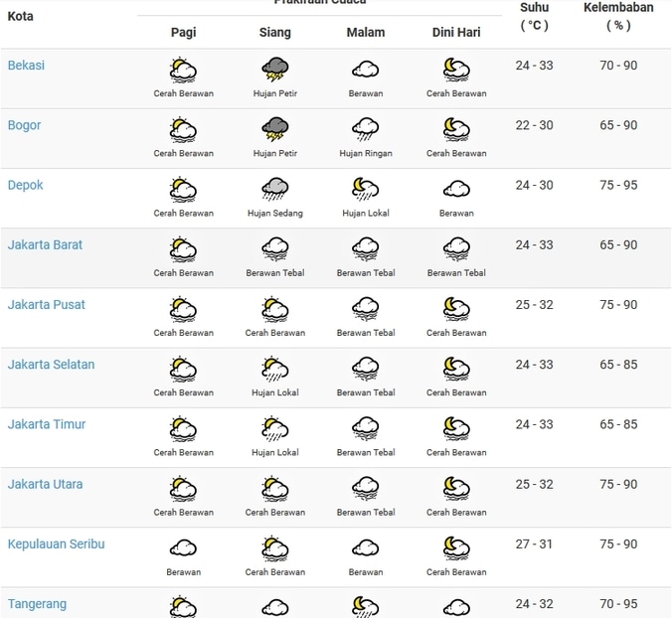The height and width of the screenshot is (618, 672).
Task: Click Depok's Siang Hujan Sedang icon
Action: coord(275,189)
